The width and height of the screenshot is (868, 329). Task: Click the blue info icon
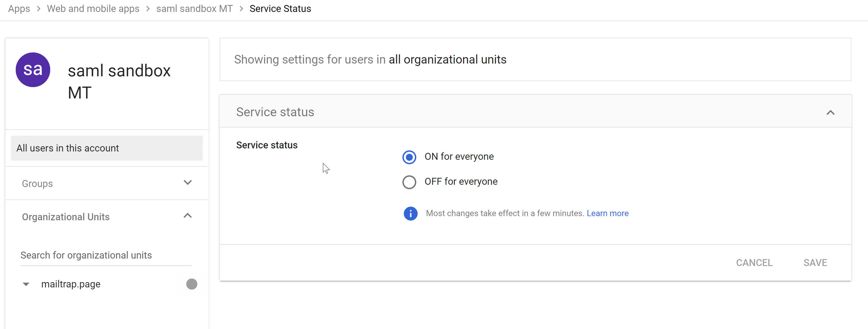click(410, 214)
